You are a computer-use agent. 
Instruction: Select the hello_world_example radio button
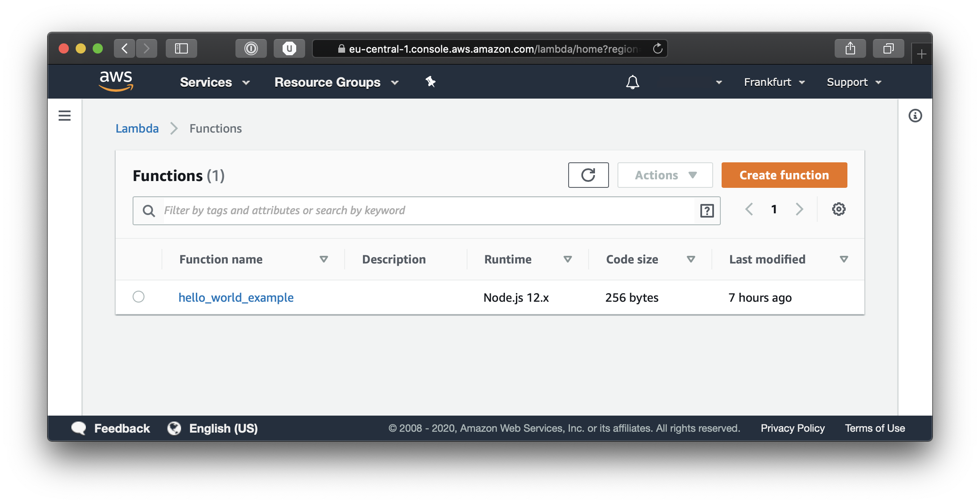pos(139,297)
